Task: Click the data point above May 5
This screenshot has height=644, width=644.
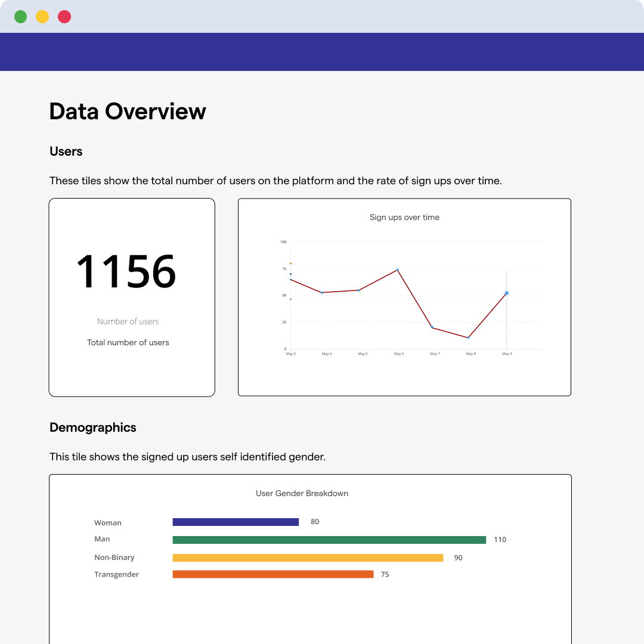Action: 358,290
